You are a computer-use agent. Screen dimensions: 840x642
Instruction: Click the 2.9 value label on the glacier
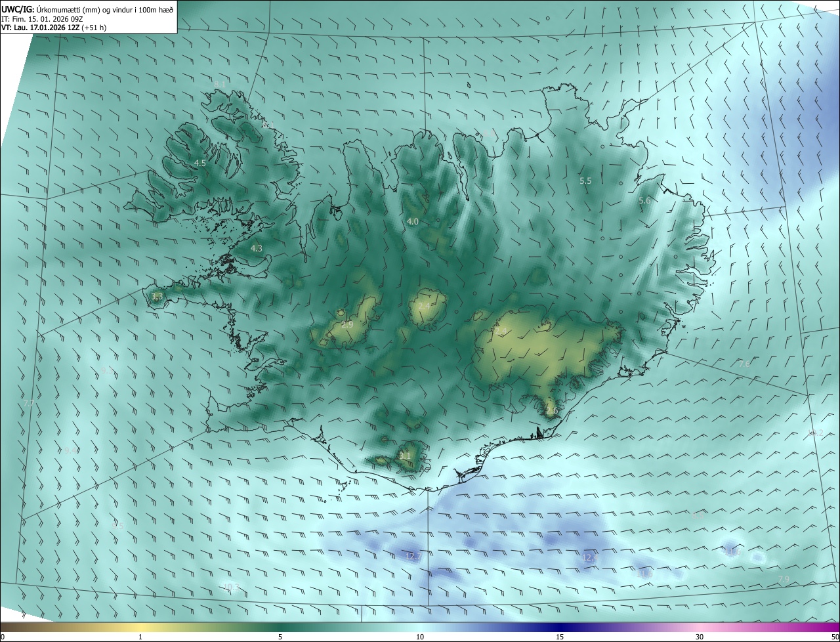point(348,324)
